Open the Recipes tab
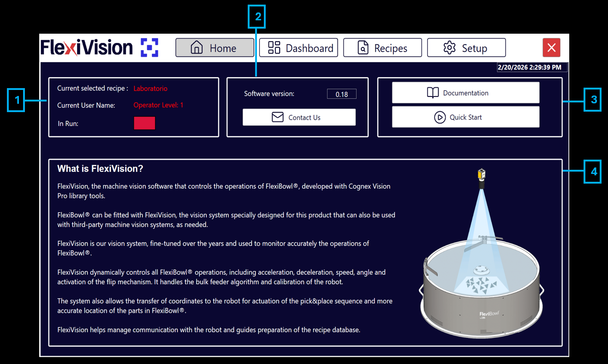 pyautogui.click(x=382, y=48)
